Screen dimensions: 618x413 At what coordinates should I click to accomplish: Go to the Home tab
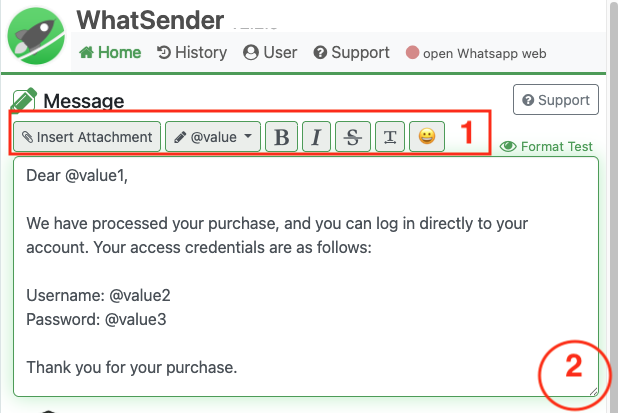tap(110, 53)
